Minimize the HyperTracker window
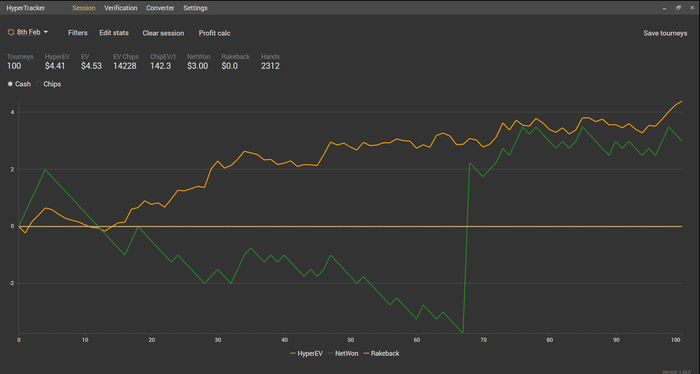 tap(664, 8)
